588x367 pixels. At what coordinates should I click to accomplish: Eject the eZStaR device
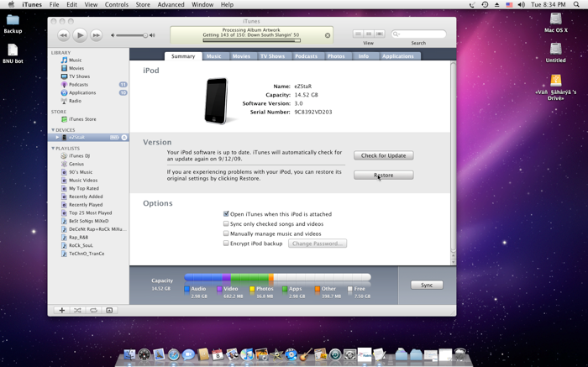coord(124,138)
